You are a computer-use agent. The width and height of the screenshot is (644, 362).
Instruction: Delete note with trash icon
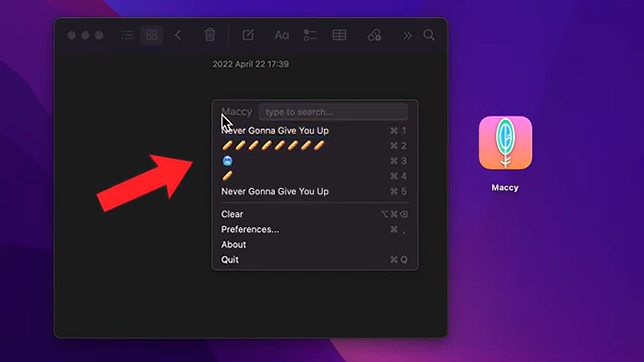[210, 35]
